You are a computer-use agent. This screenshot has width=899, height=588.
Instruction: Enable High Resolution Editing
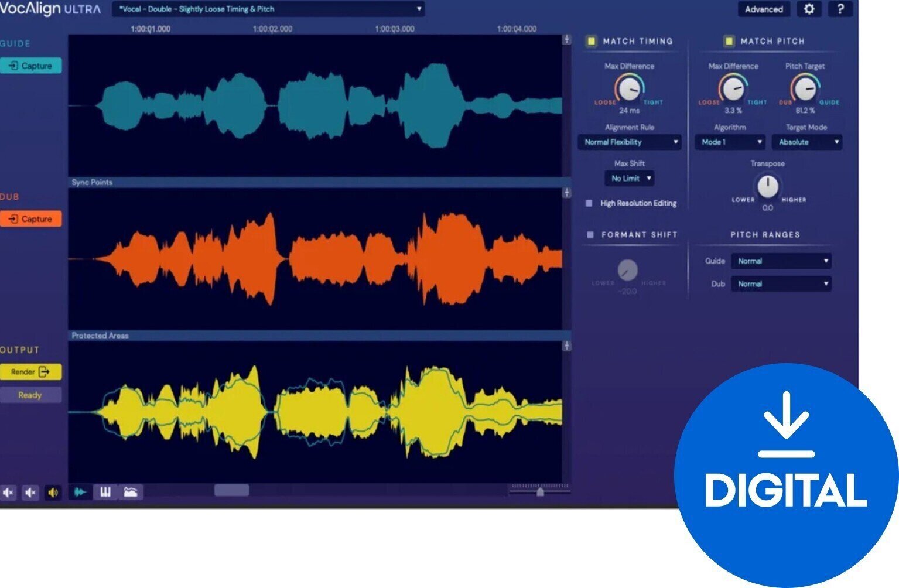tap(589, 203)
